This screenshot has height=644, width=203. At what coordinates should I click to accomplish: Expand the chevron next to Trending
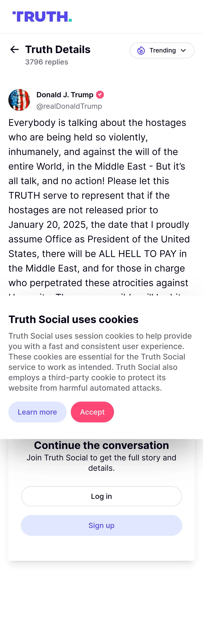[x=183, y=50]
